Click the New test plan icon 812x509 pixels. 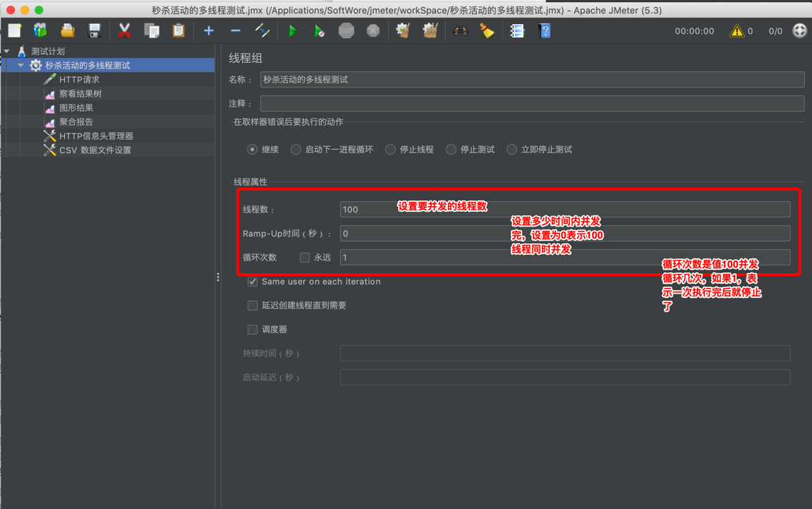coord(15,30)
